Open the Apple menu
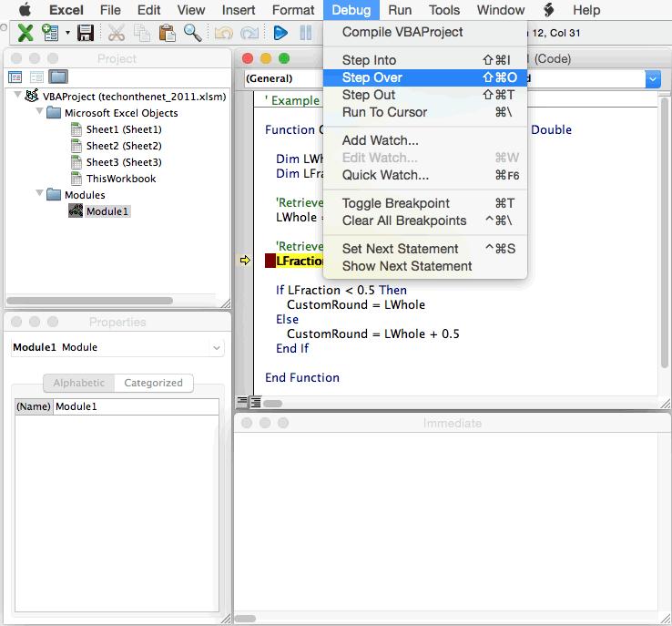The image size is (672, 626). 25,9
